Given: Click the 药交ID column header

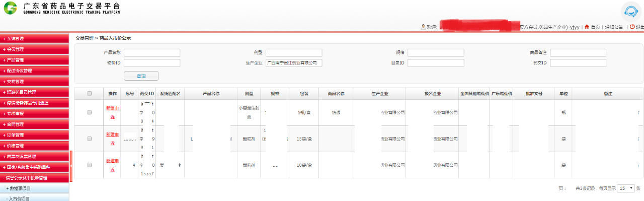Looking at the screenshot, I should pos(147,94).
